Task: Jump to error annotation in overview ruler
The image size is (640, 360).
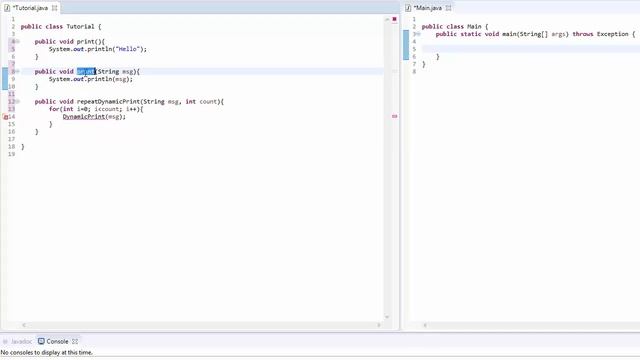Action: (394, 116)
